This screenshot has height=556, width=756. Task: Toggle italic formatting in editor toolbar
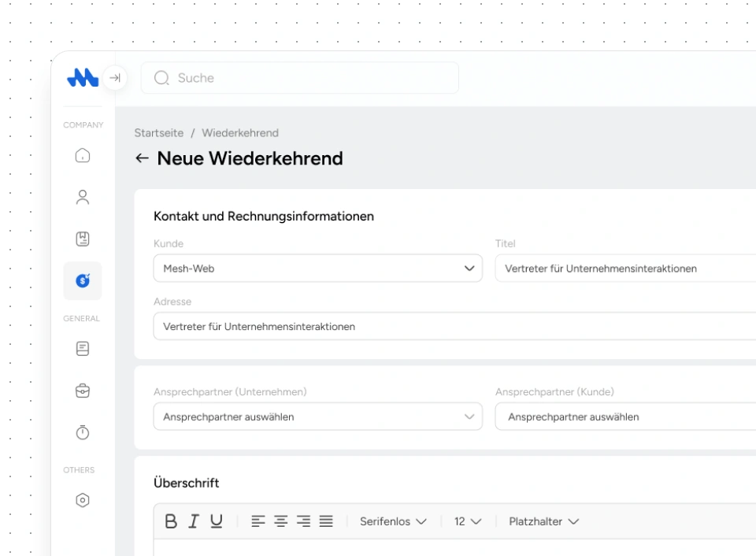[193, 521]
